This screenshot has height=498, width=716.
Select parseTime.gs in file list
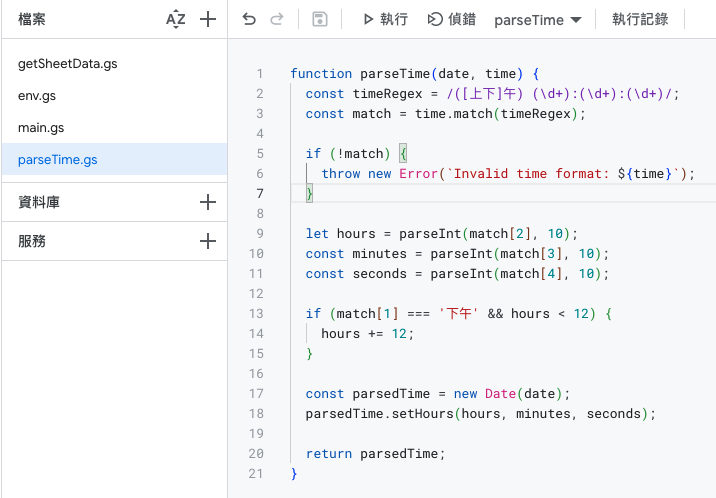click(58, 159)
